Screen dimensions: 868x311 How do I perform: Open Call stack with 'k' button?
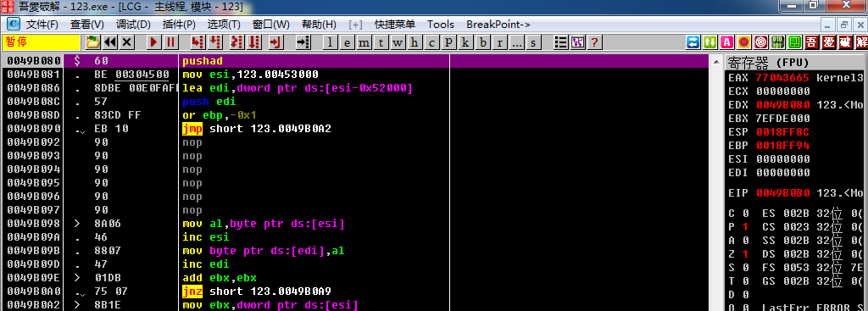(465, 42)
